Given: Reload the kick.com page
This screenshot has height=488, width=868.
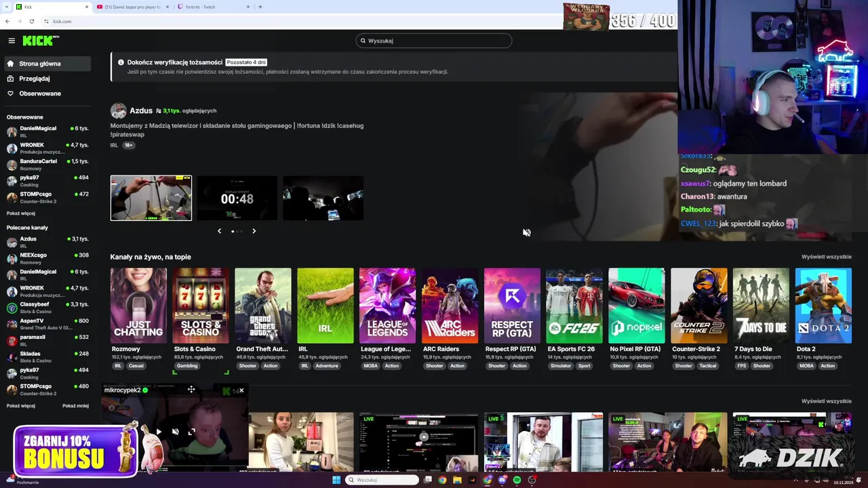Looking at the screenshot, I should click(x=31, y=21).
